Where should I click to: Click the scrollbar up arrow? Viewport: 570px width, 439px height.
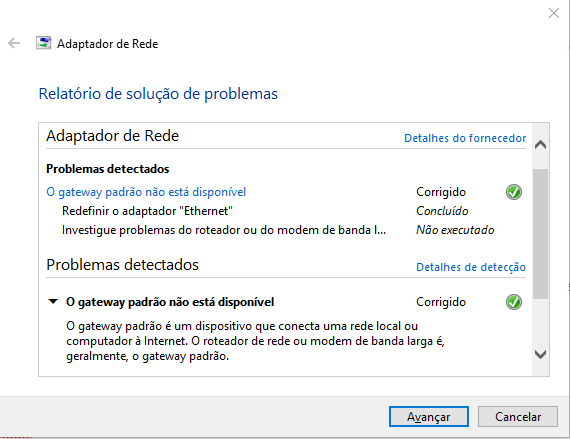(541, 145)
